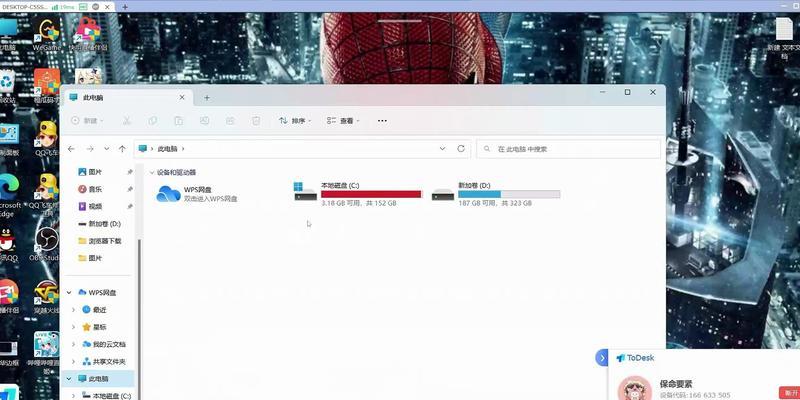Open 新加卷 (D:) in the navigation pane
800x400 pixels.
click(x=99, y=224)
